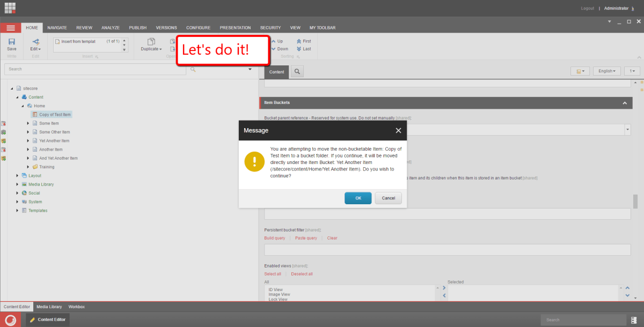Click the Build query link
The height and width of the screenshot is (327, 644).
click(x=275, y=238)
